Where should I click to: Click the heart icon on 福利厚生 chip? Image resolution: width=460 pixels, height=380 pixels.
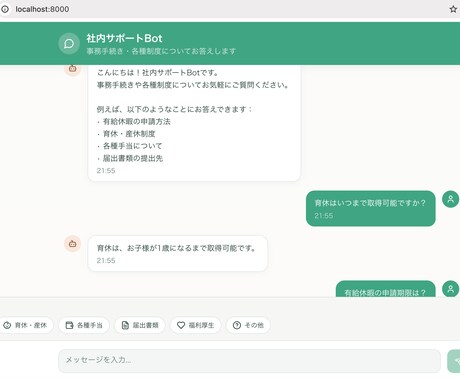click(x=181, y=325)
